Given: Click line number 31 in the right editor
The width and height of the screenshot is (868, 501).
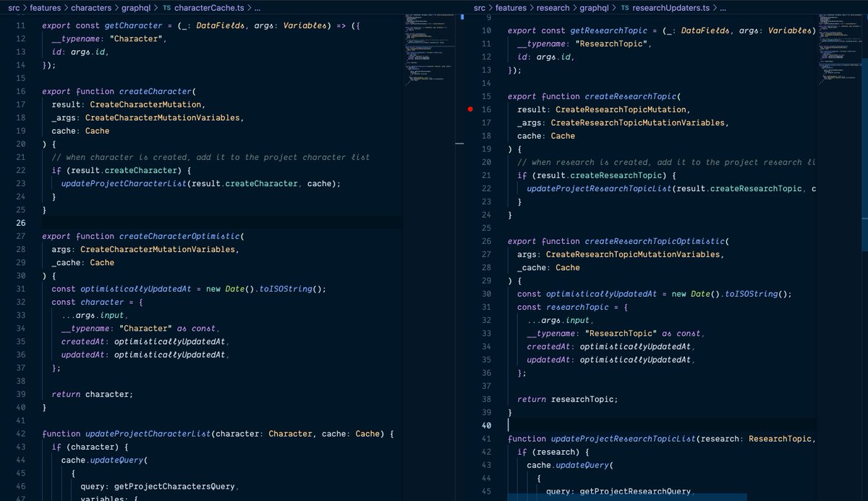Looking at the screenshot, I should pyautogui.click(x=486, y=307).
